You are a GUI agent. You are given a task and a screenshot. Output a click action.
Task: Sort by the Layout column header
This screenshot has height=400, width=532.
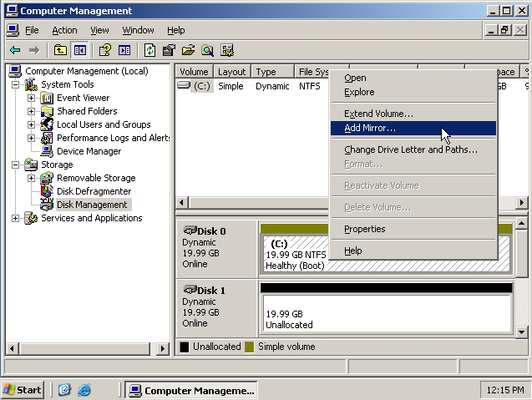232,72
